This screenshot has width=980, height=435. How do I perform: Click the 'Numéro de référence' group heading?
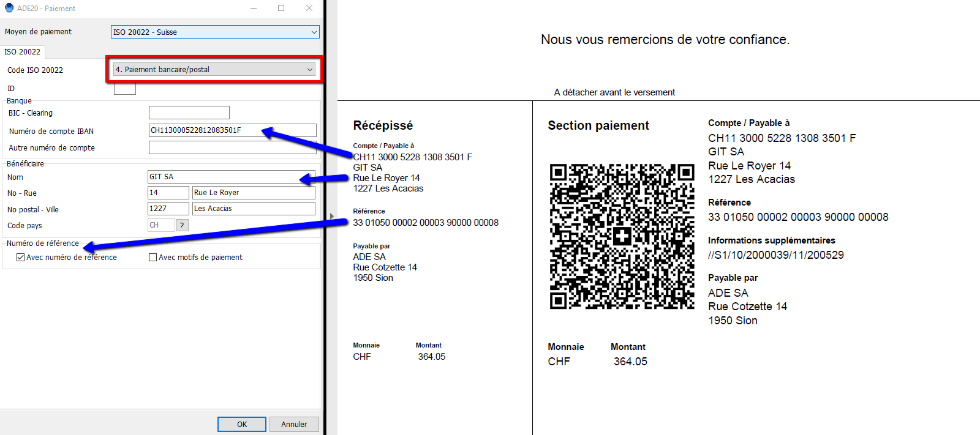[43, 244]
